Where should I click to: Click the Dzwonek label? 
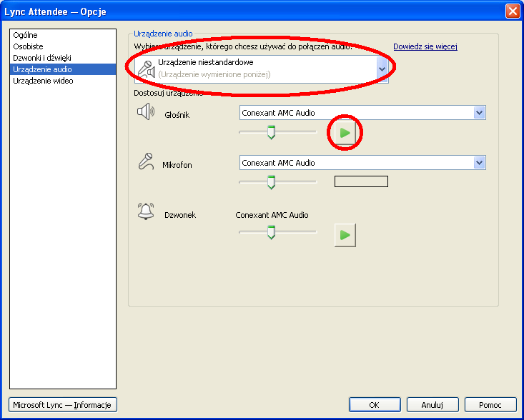click(x=180, y=215)
